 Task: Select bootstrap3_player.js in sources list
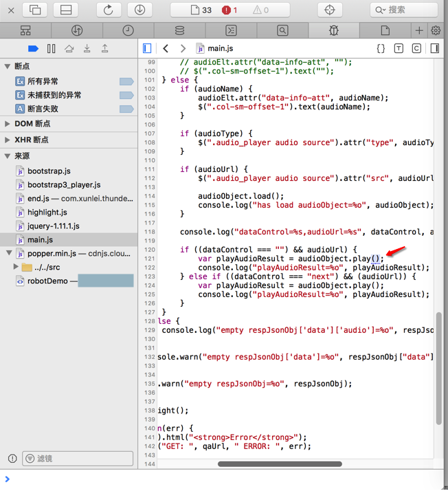[64, 185]
